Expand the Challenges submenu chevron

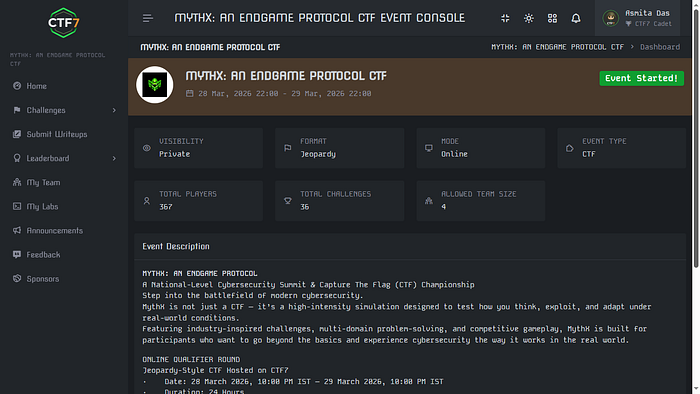[x=114, y=110]
